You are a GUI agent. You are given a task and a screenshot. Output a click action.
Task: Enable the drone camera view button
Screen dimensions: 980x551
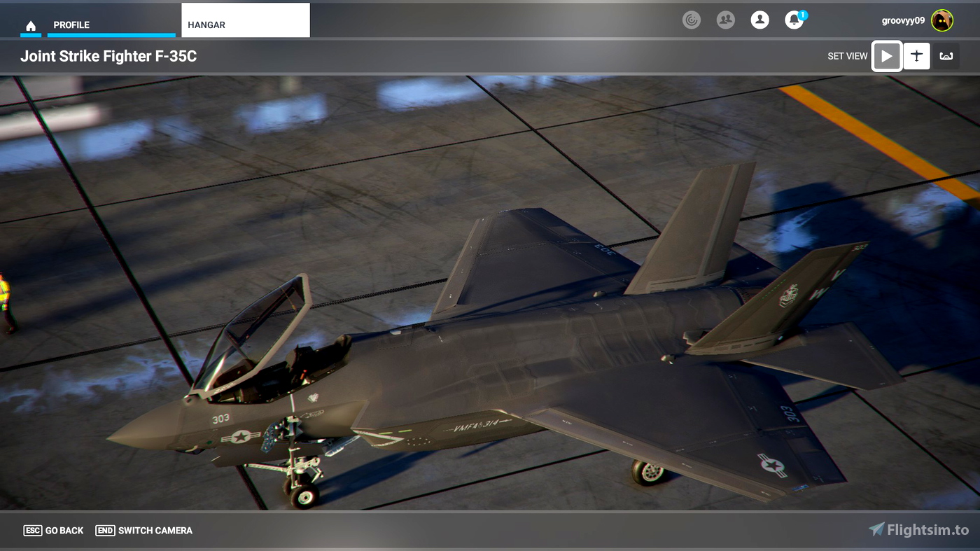pos(946,55)
